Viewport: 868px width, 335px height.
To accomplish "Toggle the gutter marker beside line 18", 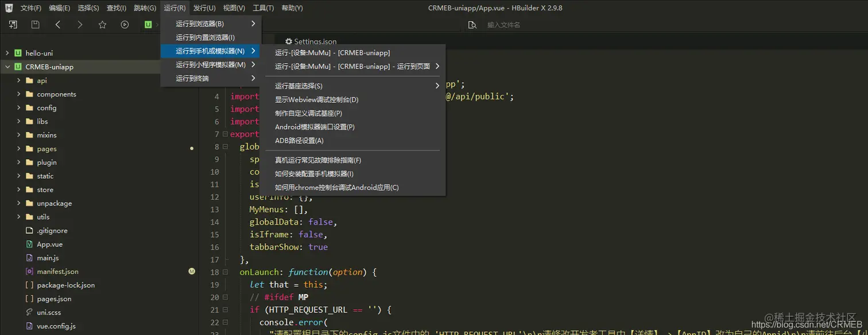I will 191,271.
